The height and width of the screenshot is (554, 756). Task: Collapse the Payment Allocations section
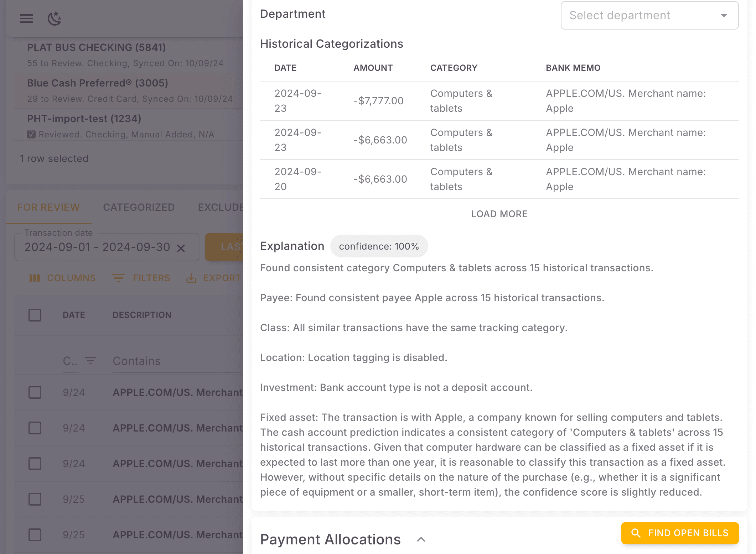[x=421, y=539]
